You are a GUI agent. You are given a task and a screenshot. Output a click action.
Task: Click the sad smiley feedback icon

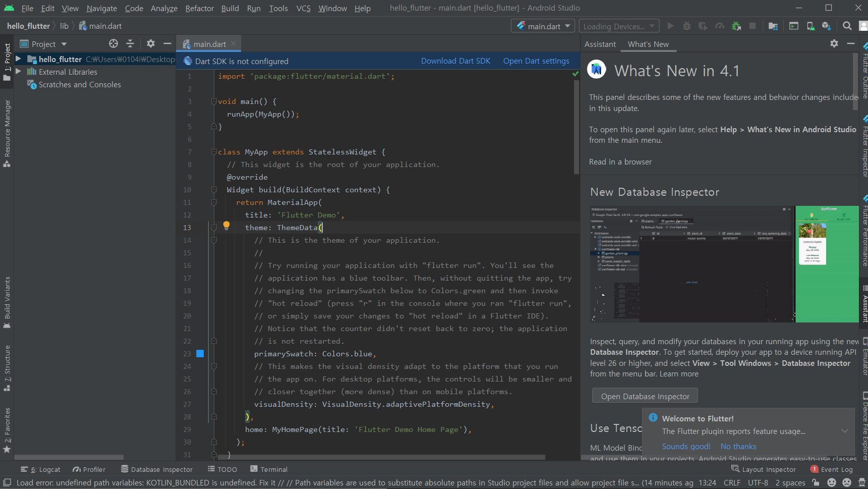(847, 482)
